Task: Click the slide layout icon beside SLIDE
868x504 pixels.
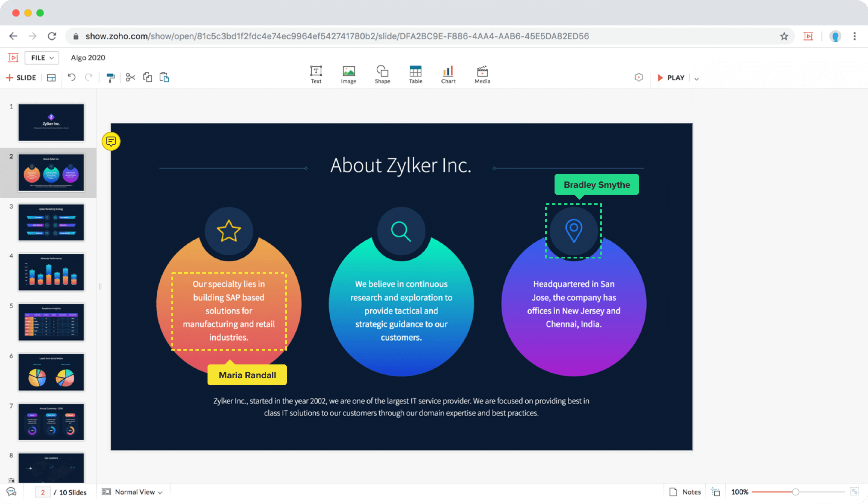Action: [x=51, y=78]
